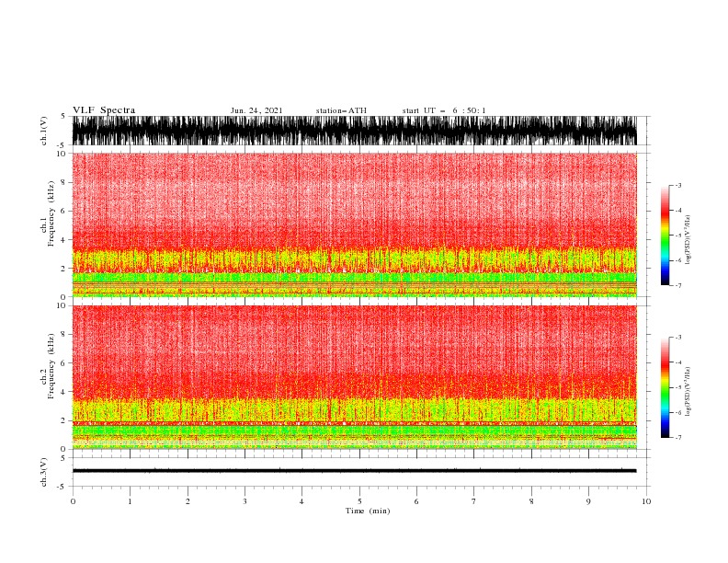Click the "-7" tick on the ch.2 colorbar
Screen dimensions: 728x563
677,438
